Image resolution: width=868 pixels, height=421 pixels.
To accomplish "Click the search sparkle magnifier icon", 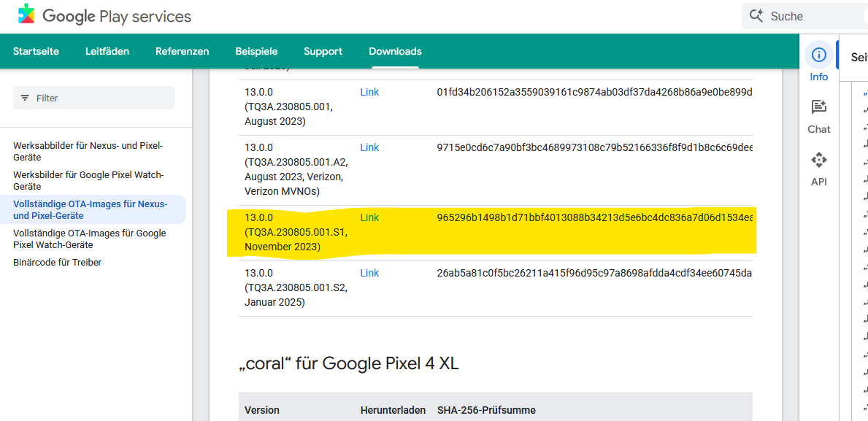I will click(x=756, y=16).
